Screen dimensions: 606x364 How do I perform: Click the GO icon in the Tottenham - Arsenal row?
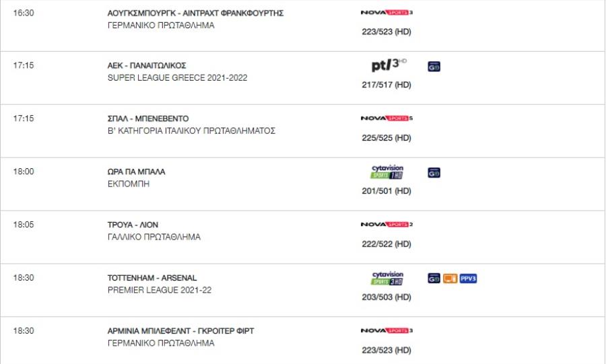(434, 279)
